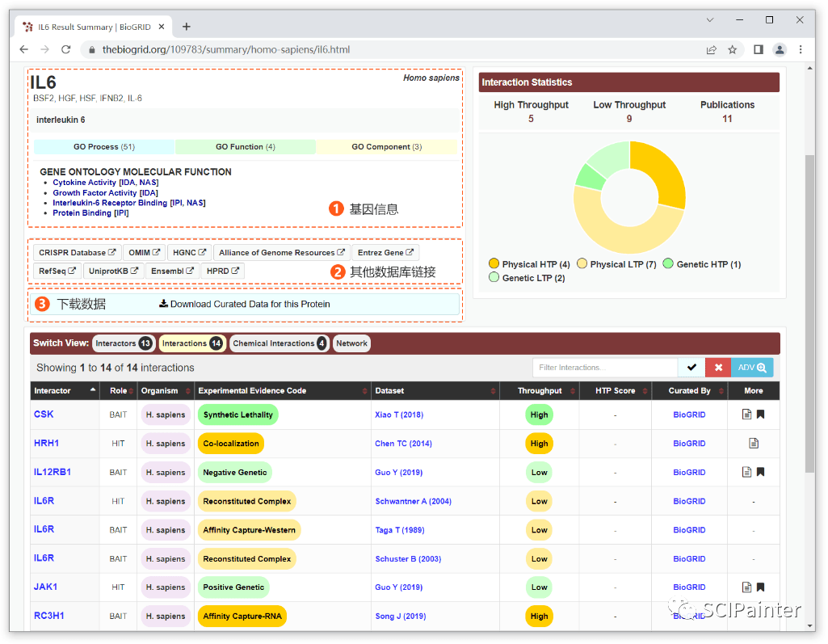Toggle Physical LTP legend entry
The image size is (828, 644).
[616, 264]
